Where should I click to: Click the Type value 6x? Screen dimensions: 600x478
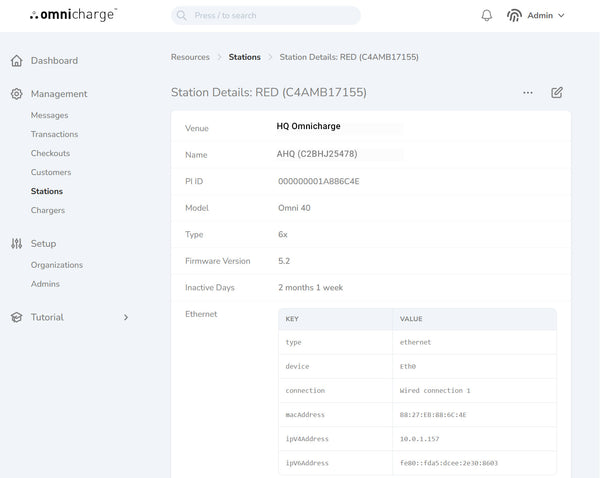283,235
